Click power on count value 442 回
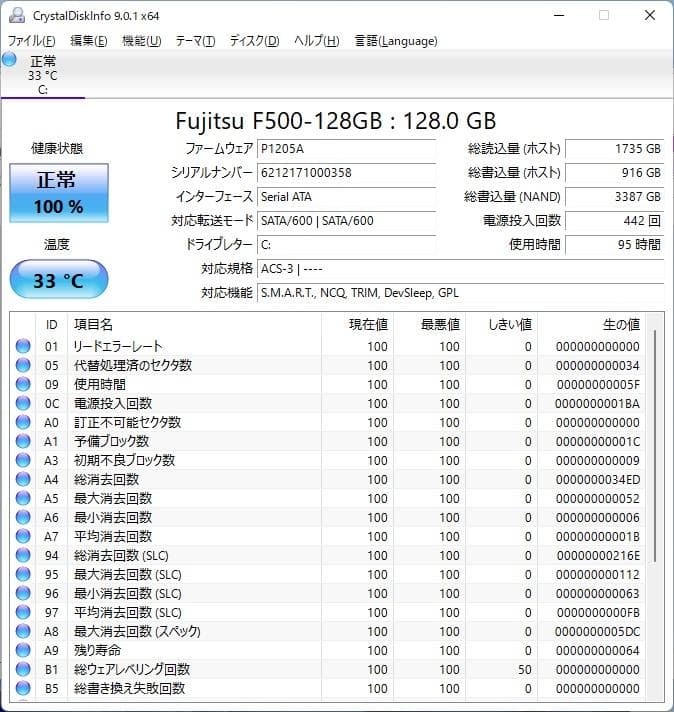Image resolution: width=674 pixels, height=712 pixels. click(x=615, y=221)
